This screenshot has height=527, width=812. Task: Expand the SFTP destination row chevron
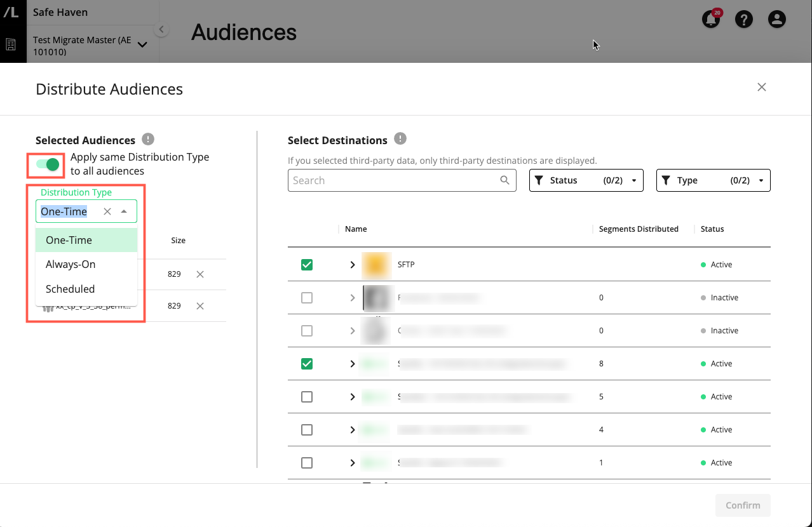[353, 264]
